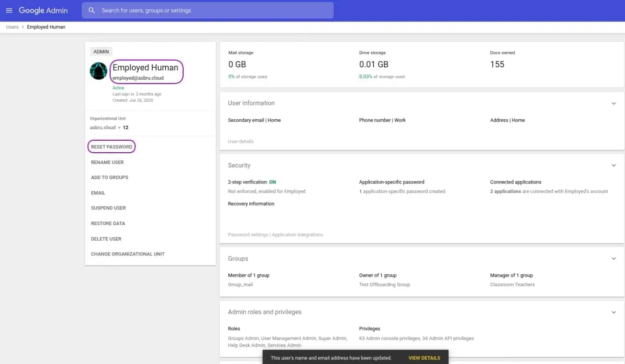Image resolution: width=625 pixels, height=364 pixels.
Task: Click the Last sign in text
Action: point(137,94)
